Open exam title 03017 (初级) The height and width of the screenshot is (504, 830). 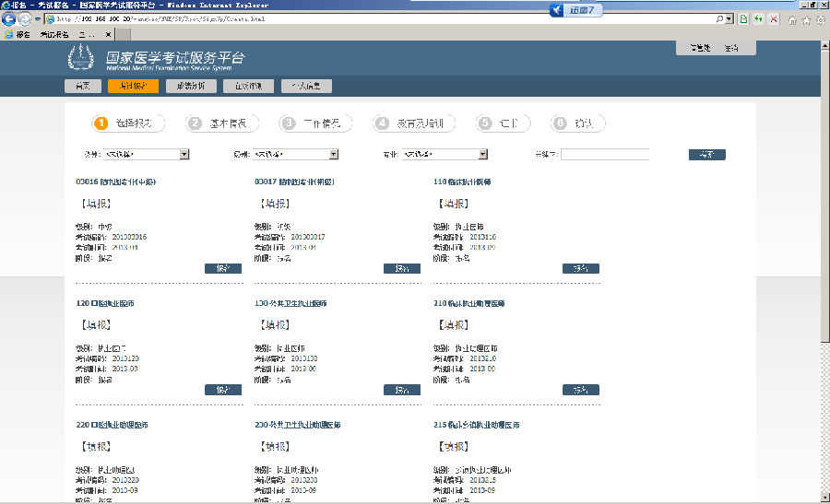click(x=295, y=182)
